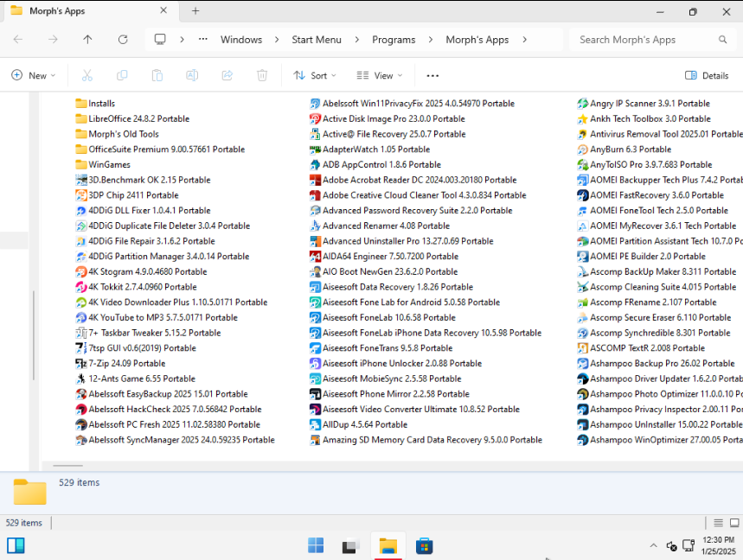The width and height of the screenshot is (743, 560).
Task: Select 4DDiG Partition Manager 3.4.0.14 Portable
Action: pyautogui.click(x=162, y=257)
